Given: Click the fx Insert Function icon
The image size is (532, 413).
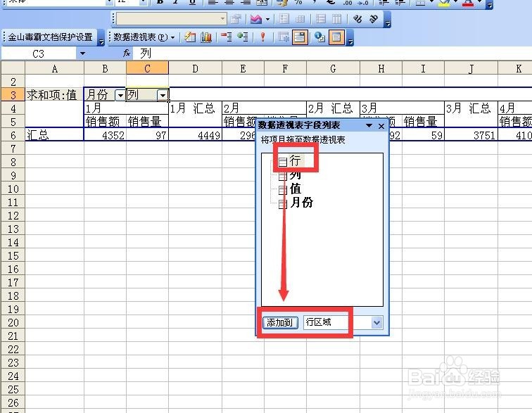Looking at the screenshot, I should pos(127,53).
